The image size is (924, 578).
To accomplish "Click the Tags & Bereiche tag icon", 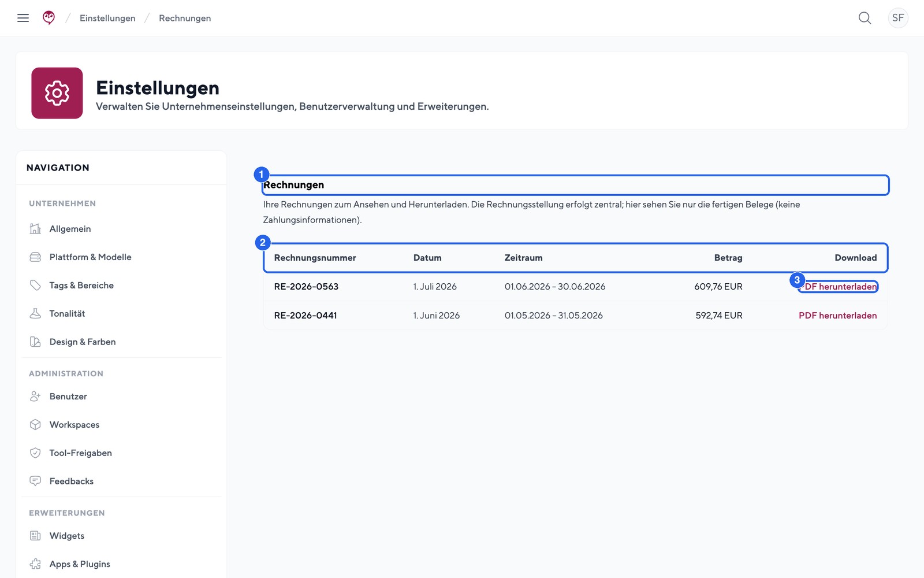I will 35,286.
